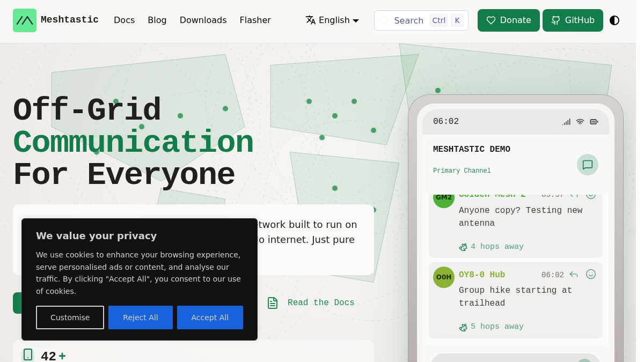Click the battery icon in phone status bar
The width and height of the screenshot is (644, 362).
[594, 122]
